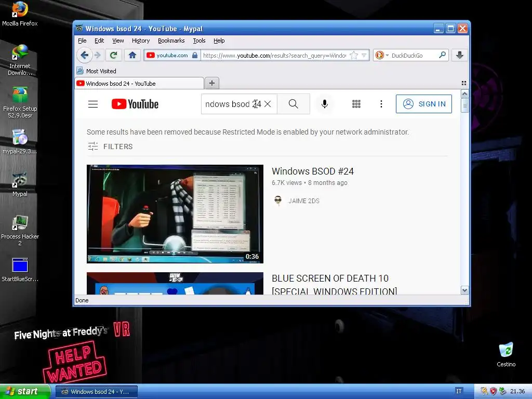Click the YouTube logo

pos(135,104)
